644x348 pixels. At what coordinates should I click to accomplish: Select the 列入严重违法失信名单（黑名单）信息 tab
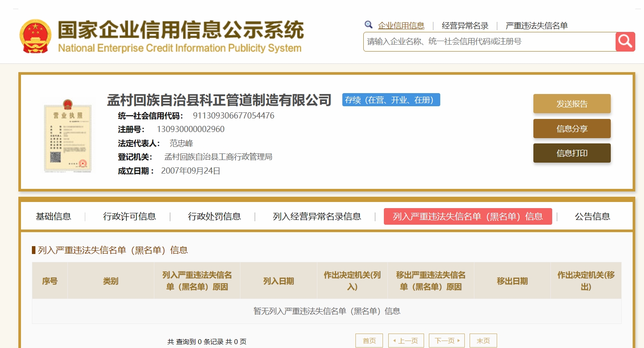(x=468, y=216)
